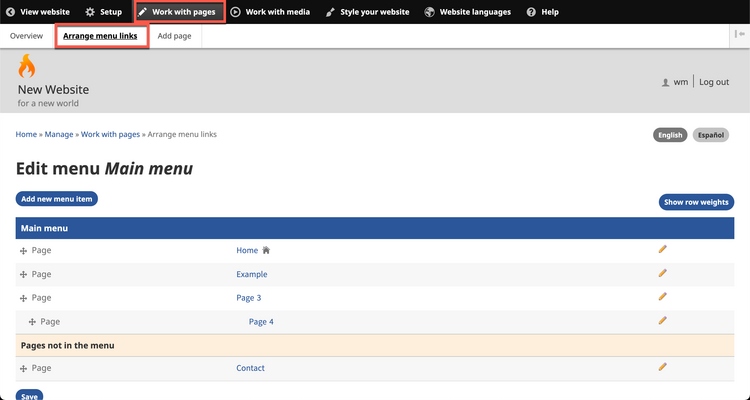Click the Log out link
Screen dimensions: 750x400
(x=713, y=82)
